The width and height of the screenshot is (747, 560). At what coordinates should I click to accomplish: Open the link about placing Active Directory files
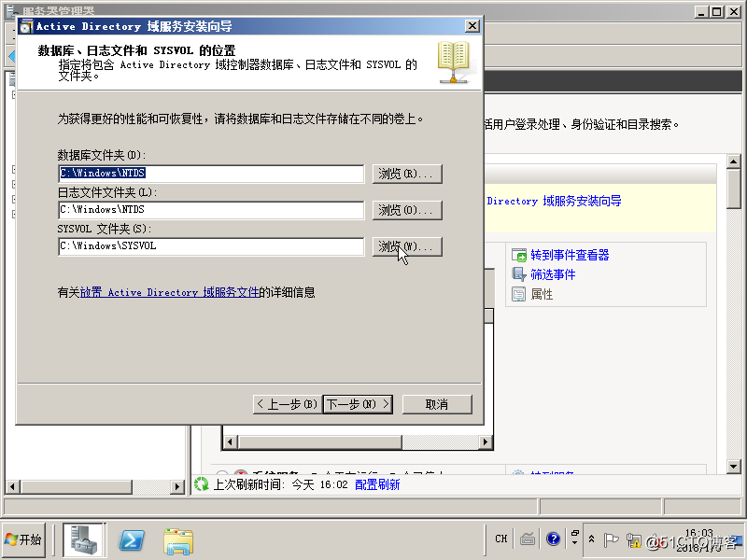pos(169,292)
